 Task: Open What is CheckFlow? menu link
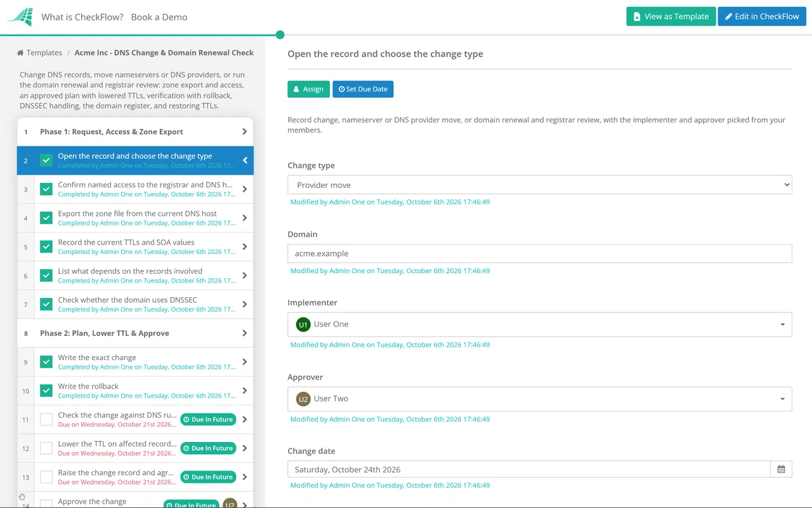pyautogui.click(x=82, y=17)
